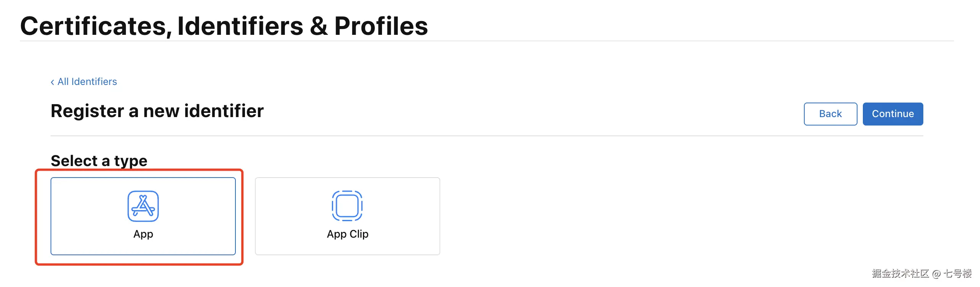Click the word "type" in the Select heading
Viewport: 980px width, 287px height.
click(131, 161)
